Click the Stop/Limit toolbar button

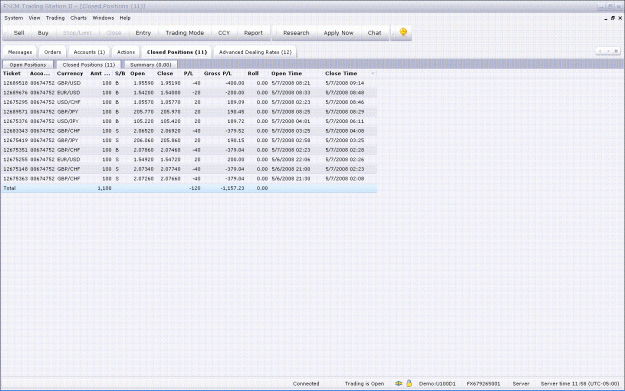[77, 33]
